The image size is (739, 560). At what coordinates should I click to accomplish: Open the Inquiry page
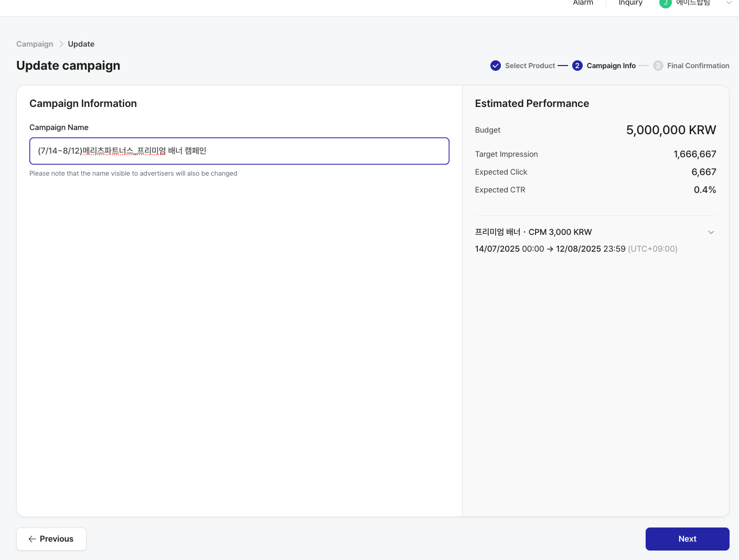tap(630, 3)
